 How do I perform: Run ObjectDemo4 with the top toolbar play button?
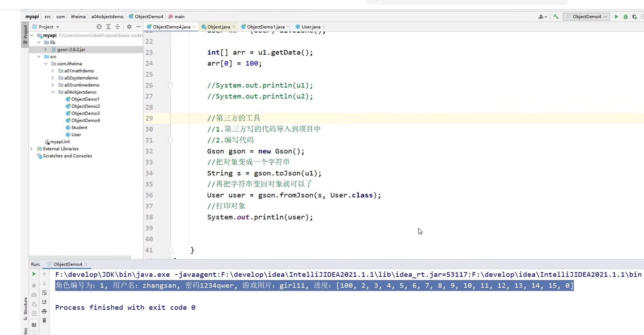coord(616,17)
